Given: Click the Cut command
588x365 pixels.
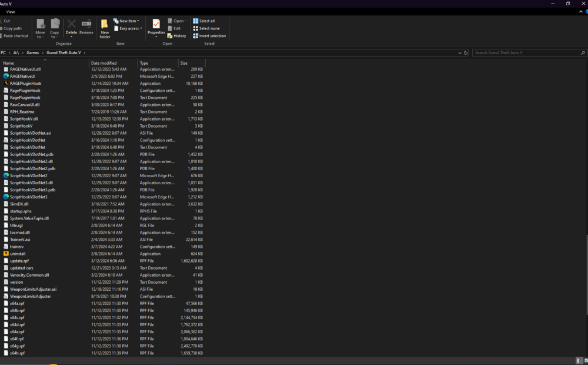Looking at the screenshot, I should [5, 21].
